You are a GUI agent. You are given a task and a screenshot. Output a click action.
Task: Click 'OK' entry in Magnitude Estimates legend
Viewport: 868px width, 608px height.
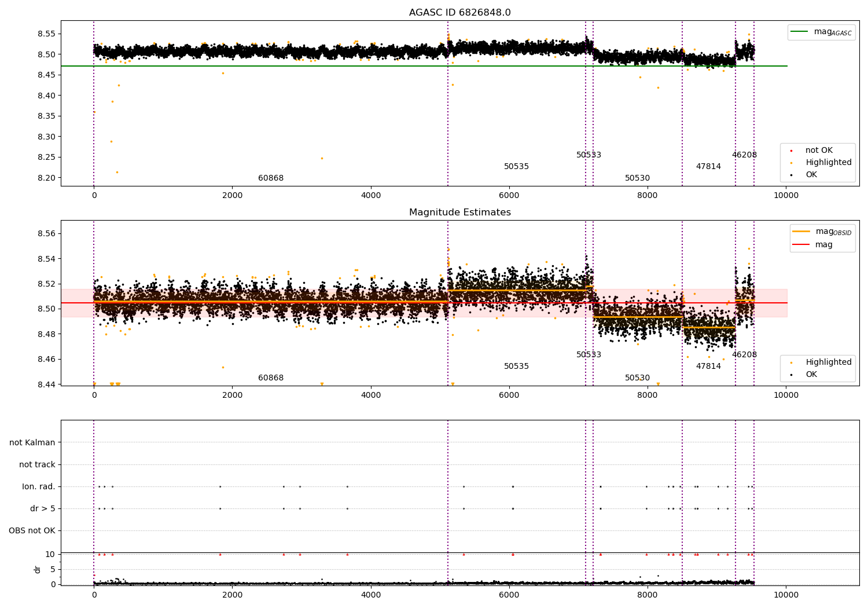(811, 375)
